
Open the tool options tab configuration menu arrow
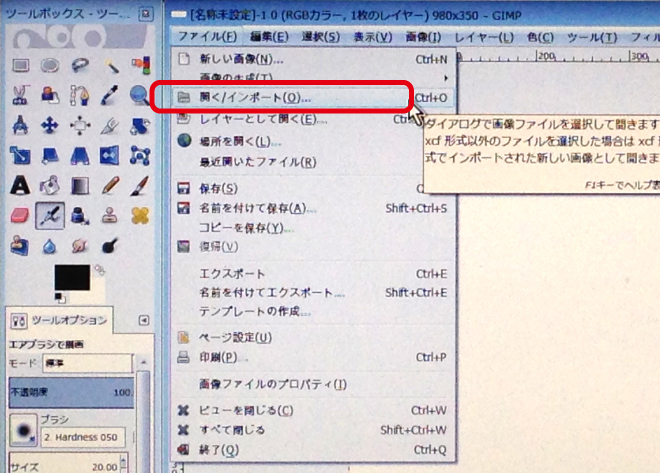coord(144,320)
